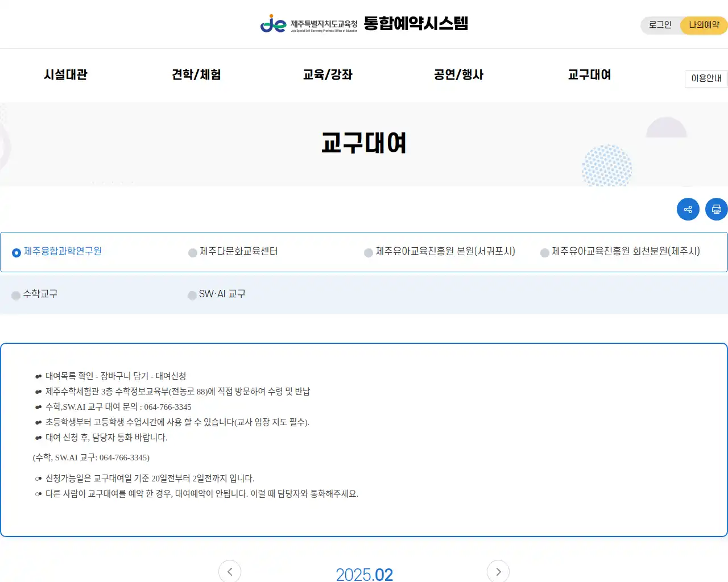Click the line '수학,SW.AI 교구 대여 문의 : 064-766-3345'
This screenshot has height=582, width=728.
(118, 406)
